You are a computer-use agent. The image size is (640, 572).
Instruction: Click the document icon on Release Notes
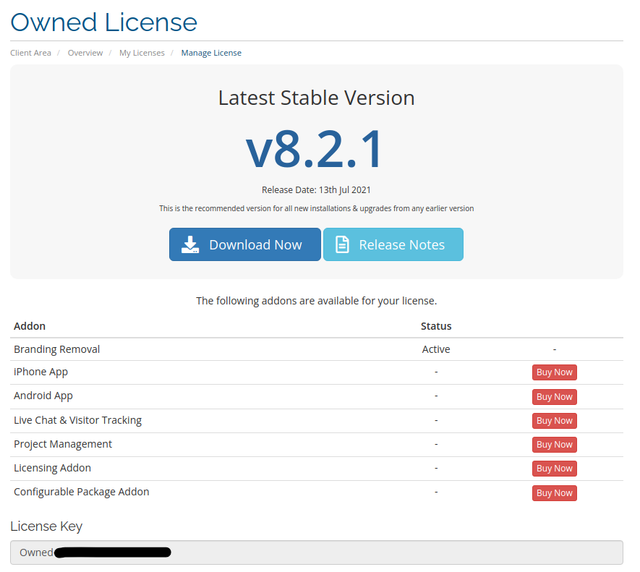(342, 245)
